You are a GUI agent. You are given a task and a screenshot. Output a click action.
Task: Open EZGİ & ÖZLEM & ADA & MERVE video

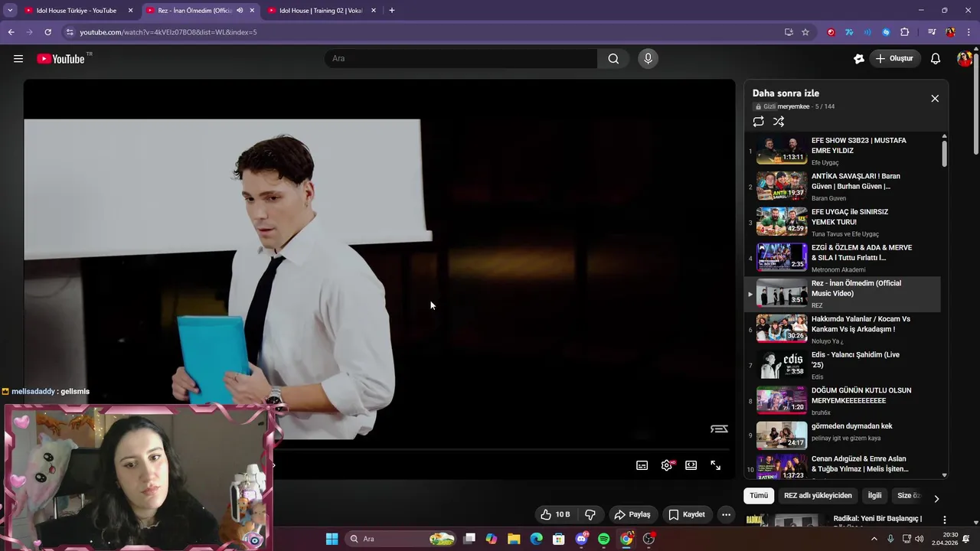(x=842, y=258)
